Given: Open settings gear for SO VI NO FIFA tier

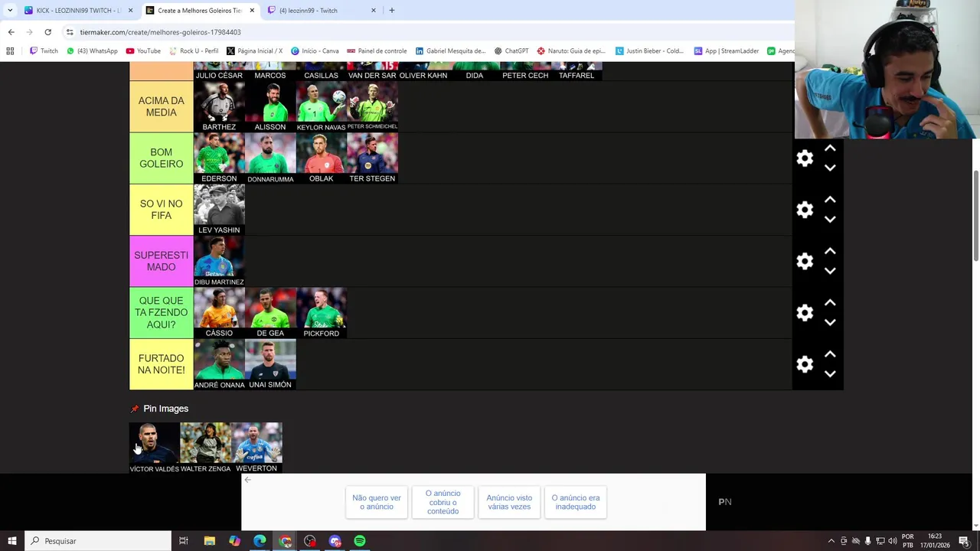Looking at the screenshot, I should tap(805, 210).
